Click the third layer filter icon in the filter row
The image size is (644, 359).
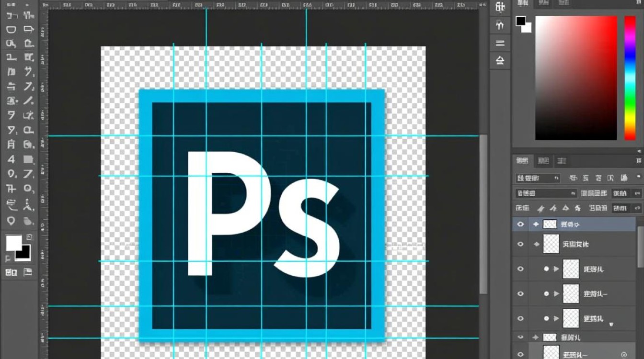pyautogui.click(x=598, y=178)
